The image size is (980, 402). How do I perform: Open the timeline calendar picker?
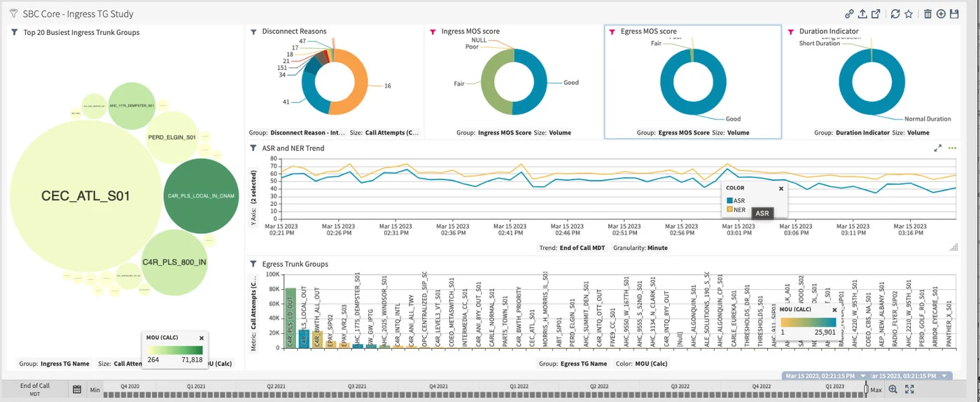point(77,389)
